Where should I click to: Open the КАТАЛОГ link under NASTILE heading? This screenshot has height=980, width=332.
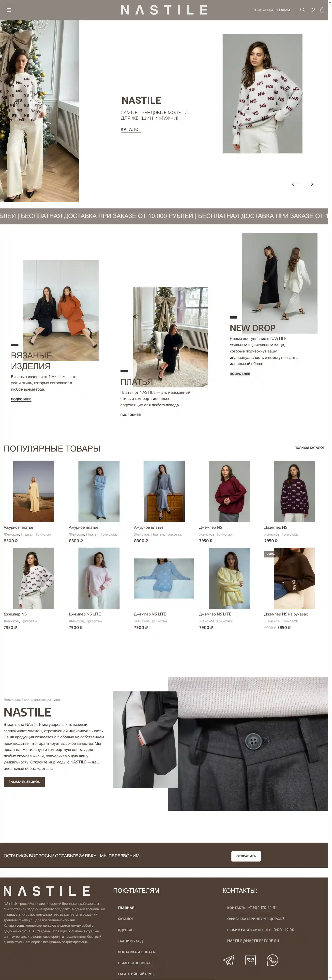click(131, 129)
